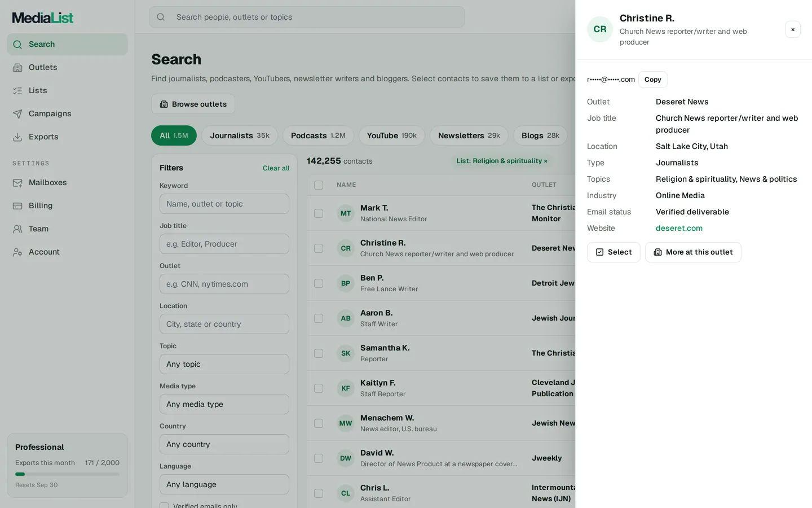
Task: Tick the checkbox beside Aaron B.
Action: pyautogui.click(x=319, y=318)
